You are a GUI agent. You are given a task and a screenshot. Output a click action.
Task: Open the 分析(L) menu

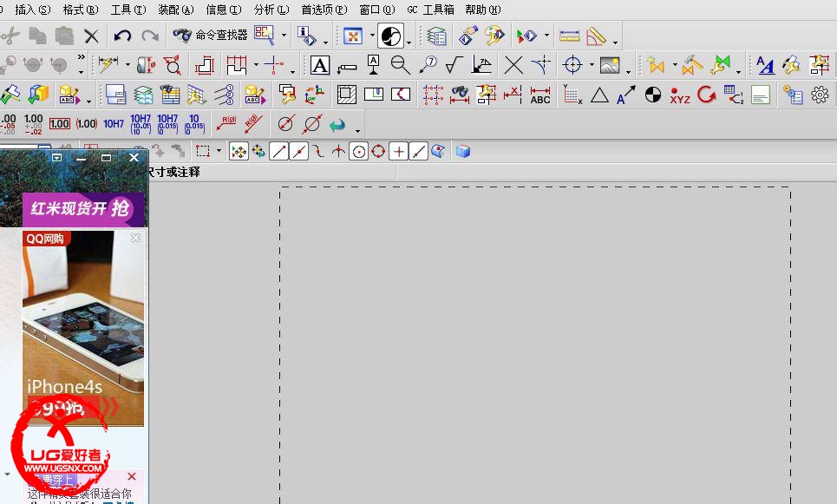[271, 10]
